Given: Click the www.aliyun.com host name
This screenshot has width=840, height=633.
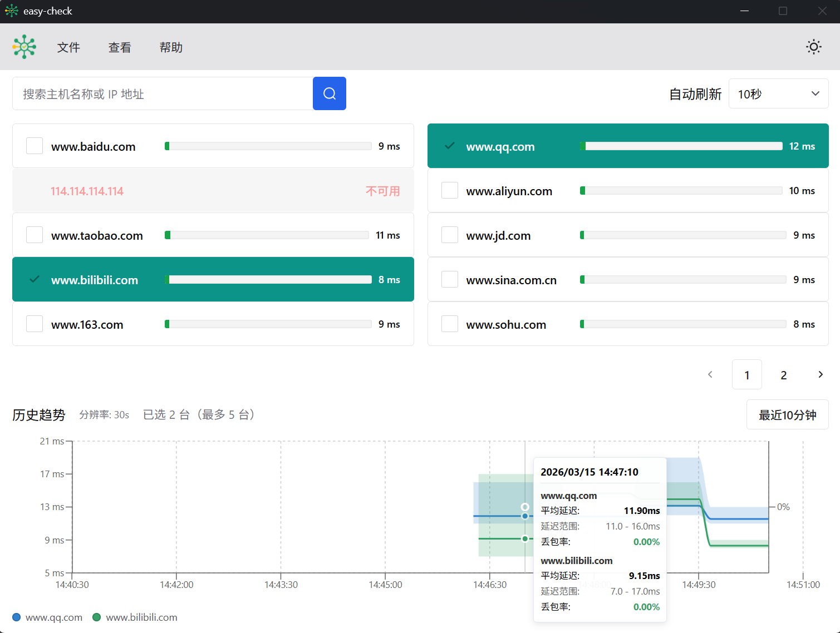Looking at the screenshot, I should 509,191.
